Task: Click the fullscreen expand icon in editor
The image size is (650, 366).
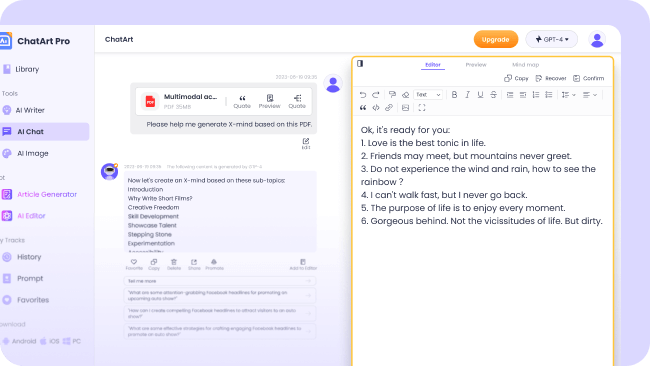Action: pyautogui.click(x=422, y=108)
